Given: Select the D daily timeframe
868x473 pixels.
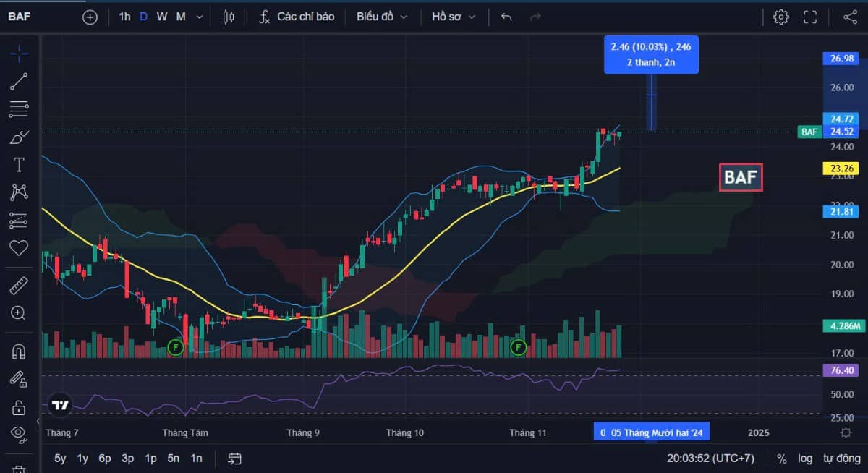Looking at the screenshot, I should click(x=143, y=17).
